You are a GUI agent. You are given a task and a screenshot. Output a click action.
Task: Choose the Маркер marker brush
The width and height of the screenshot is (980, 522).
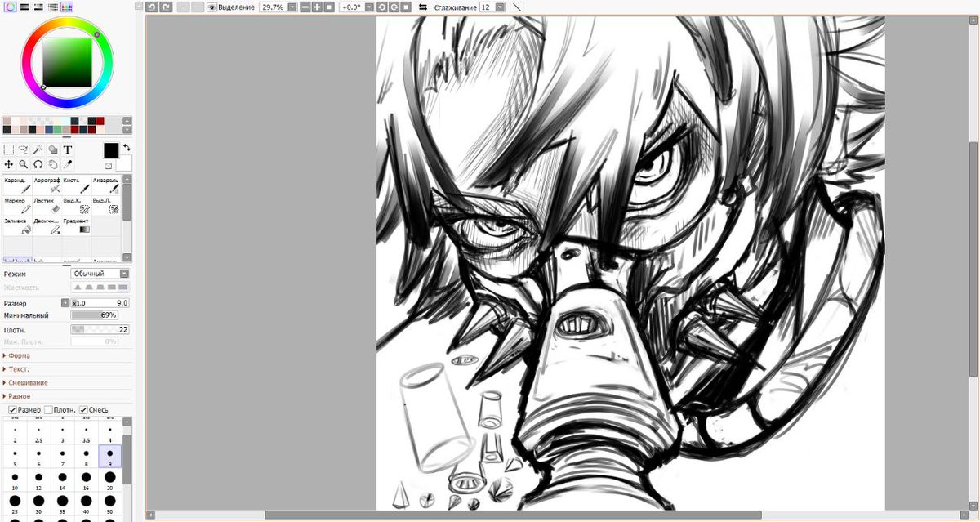pyautogui.click(x=16, y=206)
